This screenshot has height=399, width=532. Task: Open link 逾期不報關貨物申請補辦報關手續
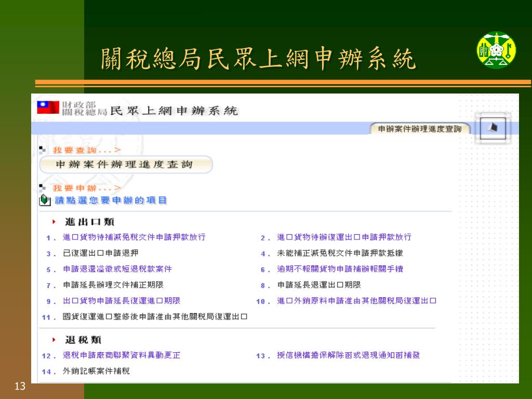(x=340, y=269)
